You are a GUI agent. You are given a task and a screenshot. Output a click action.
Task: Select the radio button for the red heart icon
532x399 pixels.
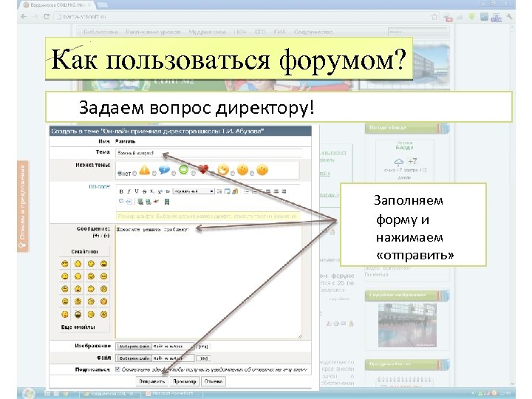(194, 174)
